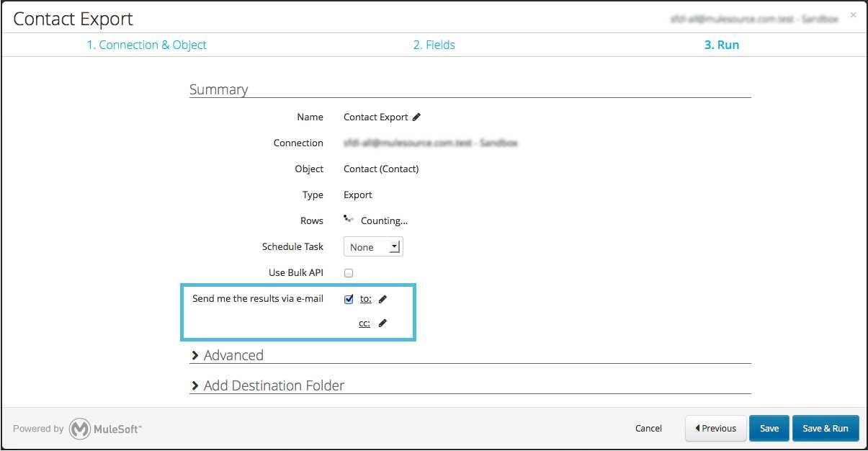Go to step 1. Connection & Object
Image resolution: width=868 pixels, height=451 pixels.
pos(146,45)
